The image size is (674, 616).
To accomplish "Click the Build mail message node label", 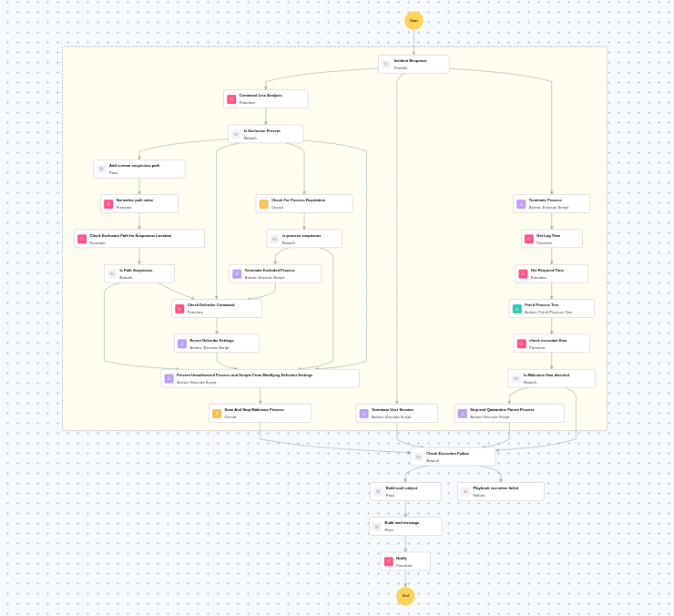I will pyautogui.click(x=402, y=523).
